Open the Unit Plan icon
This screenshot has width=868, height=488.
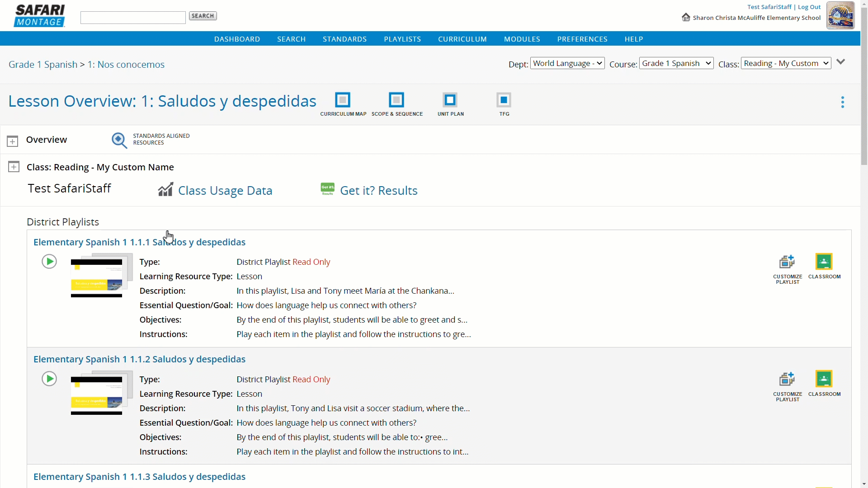coord(450,100)
